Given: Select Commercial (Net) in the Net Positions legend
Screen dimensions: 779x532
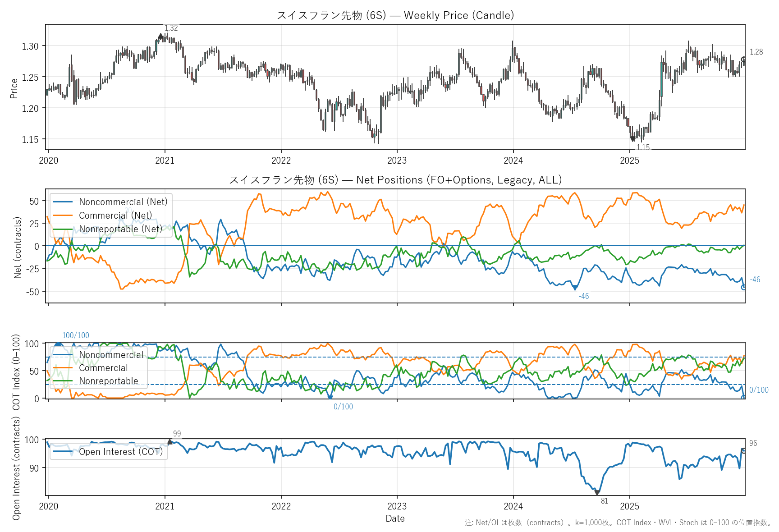Looking at the screenshot, I should coord(115,216).
